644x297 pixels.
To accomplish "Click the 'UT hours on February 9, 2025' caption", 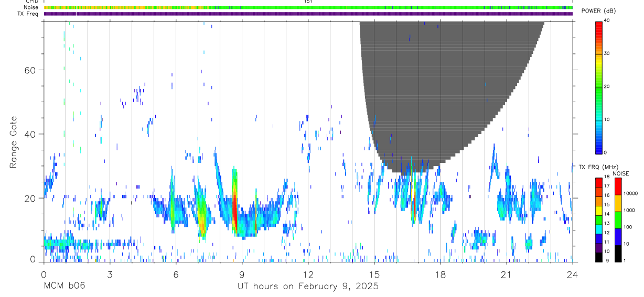I will [x=308, y=286].
